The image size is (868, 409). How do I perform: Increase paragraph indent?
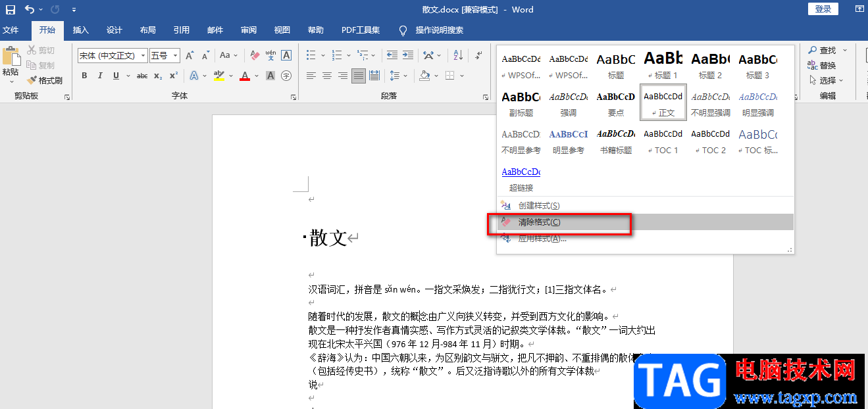pos(409,56)
